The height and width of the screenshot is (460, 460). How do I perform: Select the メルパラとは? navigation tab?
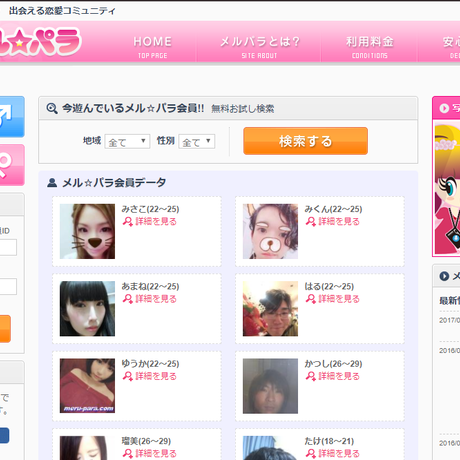(259, 47)
